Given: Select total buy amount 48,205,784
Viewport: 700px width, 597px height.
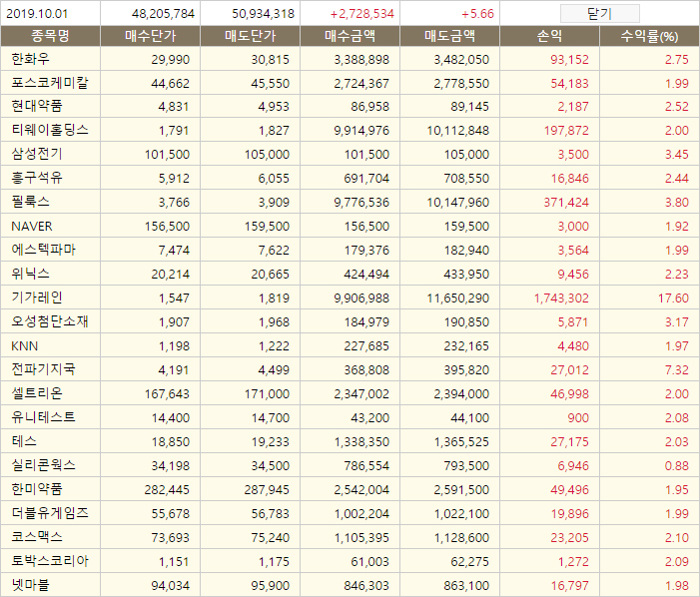Looking at the screenshot, I should coord(163,14).
